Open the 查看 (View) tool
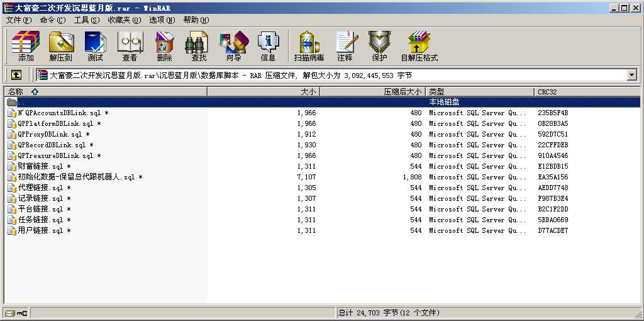644x321 pixels. [130, 46]
